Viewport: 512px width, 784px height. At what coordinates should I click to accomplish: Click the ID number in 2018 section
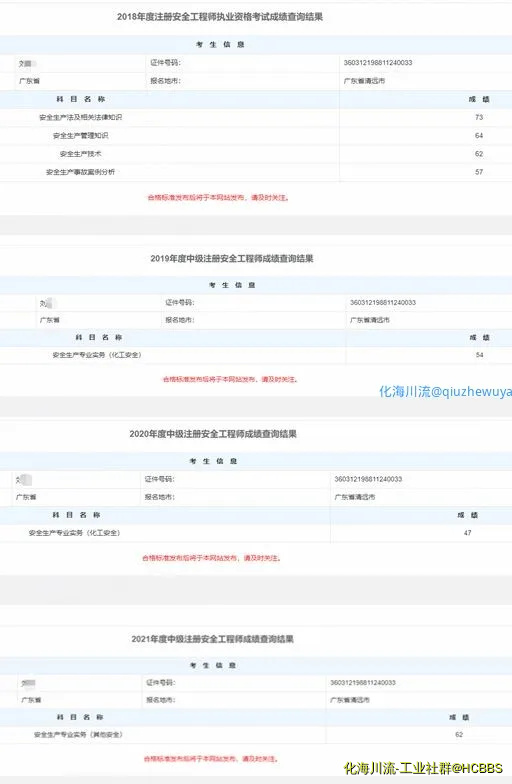[x=378, y=62]
